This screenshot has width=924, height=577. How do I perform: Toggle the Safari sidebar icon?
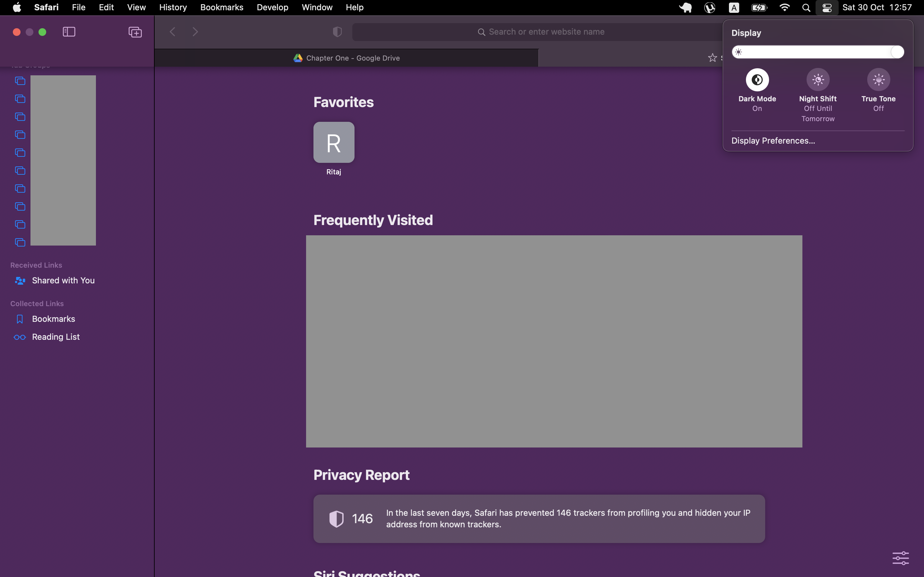coord(69,32)
